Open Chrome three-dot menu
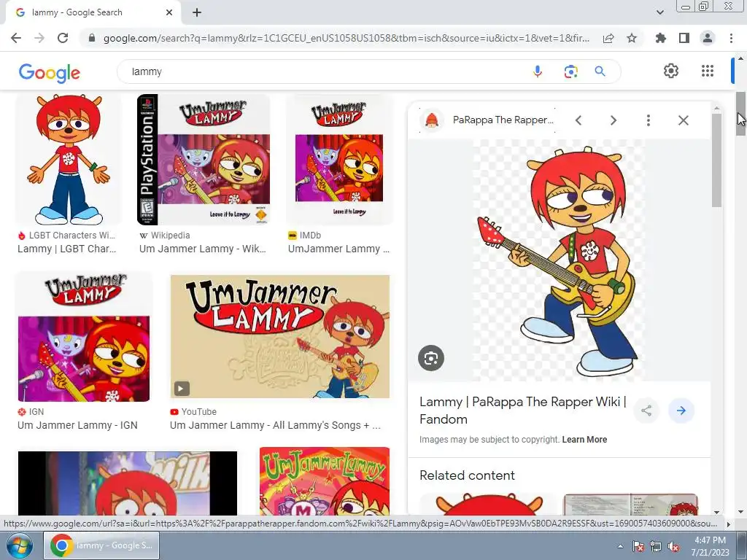This screenshot has height=560, width=747. (731, 38)
